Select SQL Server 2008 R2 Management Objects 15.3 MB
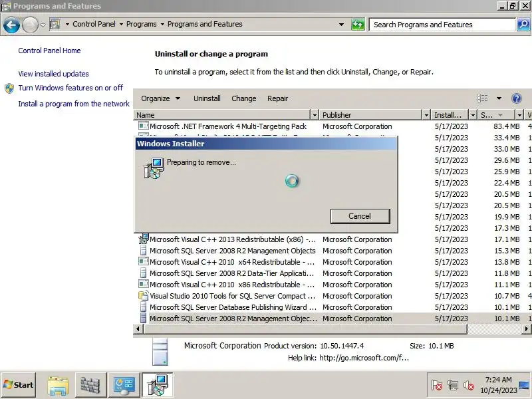The image size is (532, 399). [x=333, y=251]
